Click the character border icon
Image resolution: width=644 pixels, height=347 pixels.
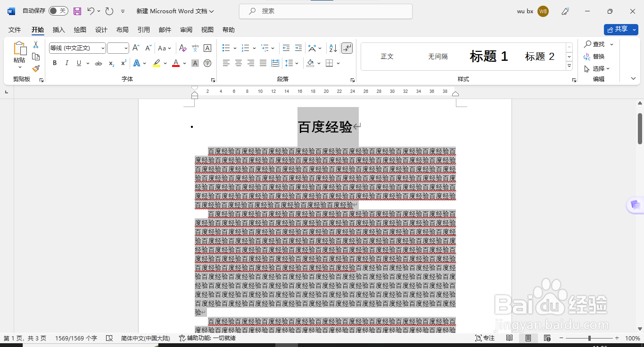click(207, 48)
